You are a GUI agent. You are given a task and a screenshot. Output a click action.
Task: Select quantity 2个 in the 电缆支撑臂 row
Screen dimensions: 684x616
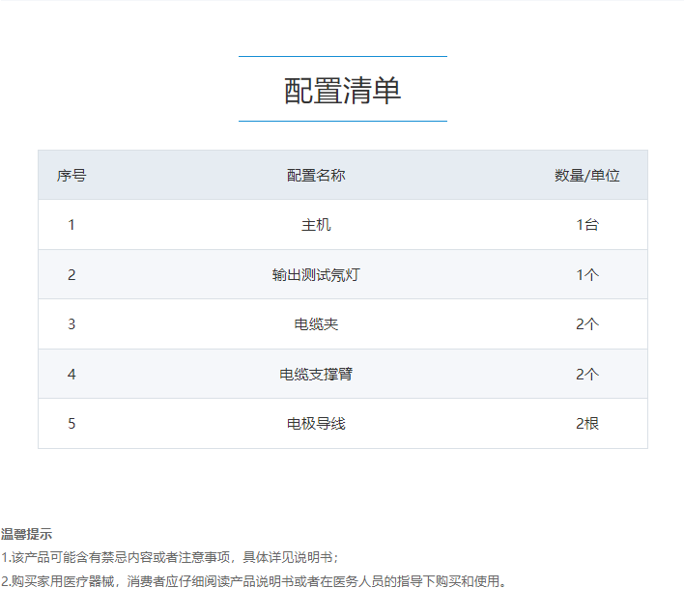click(587, 374)
